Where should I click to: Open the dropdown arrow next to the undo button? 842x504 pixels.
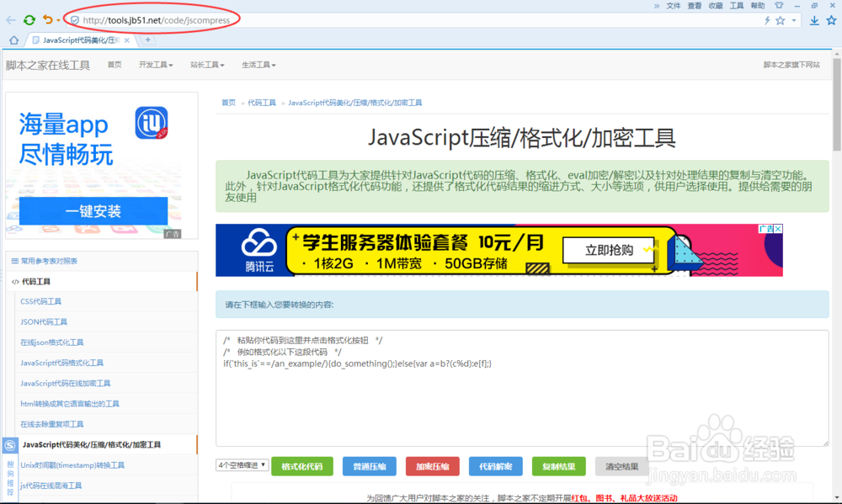[x=57, y=19]
